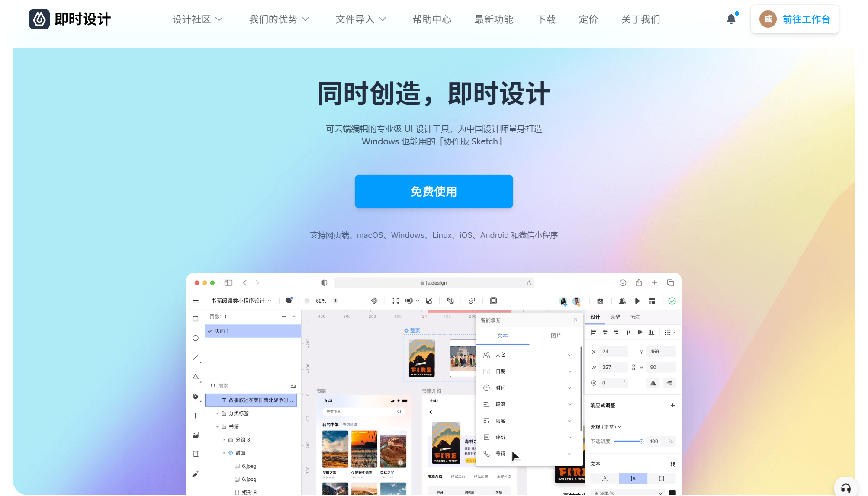Select the 页面 1 page row

point(253,331)
